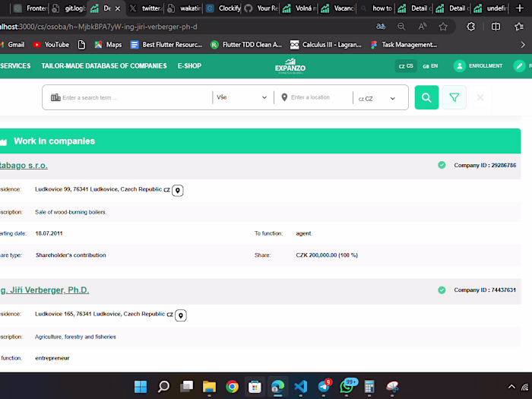Open the Vše category dropdown
The width and height of the screenshot is (532, 399).
(x=242, y=97)
